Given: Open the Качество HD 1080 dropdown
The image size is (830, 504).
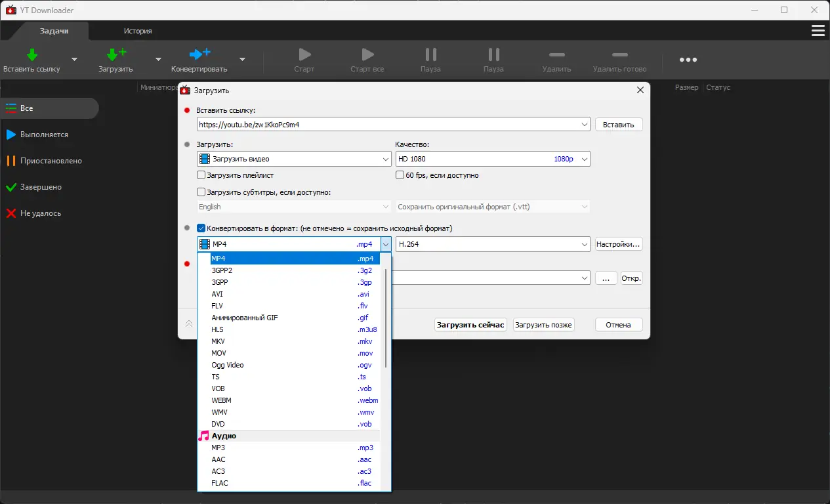Looking at the screenshot, I should (x=583, y=158).
